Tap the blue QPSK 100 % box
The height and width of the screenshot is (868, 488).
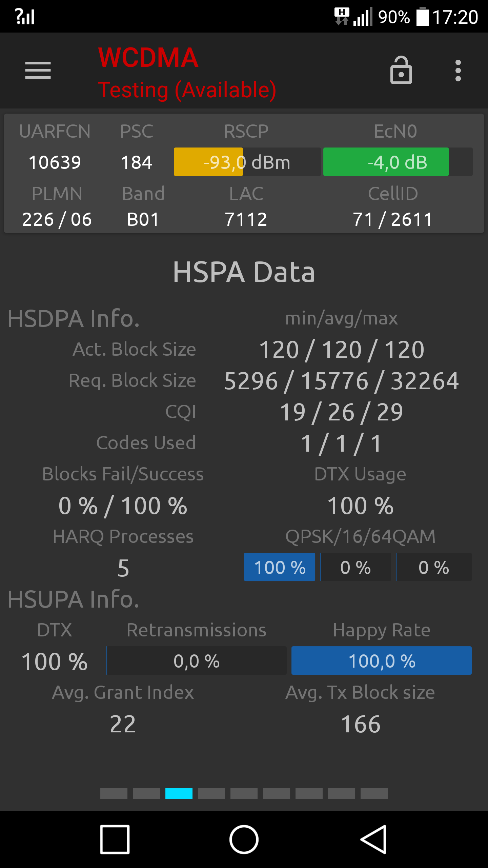click(280, 567)
